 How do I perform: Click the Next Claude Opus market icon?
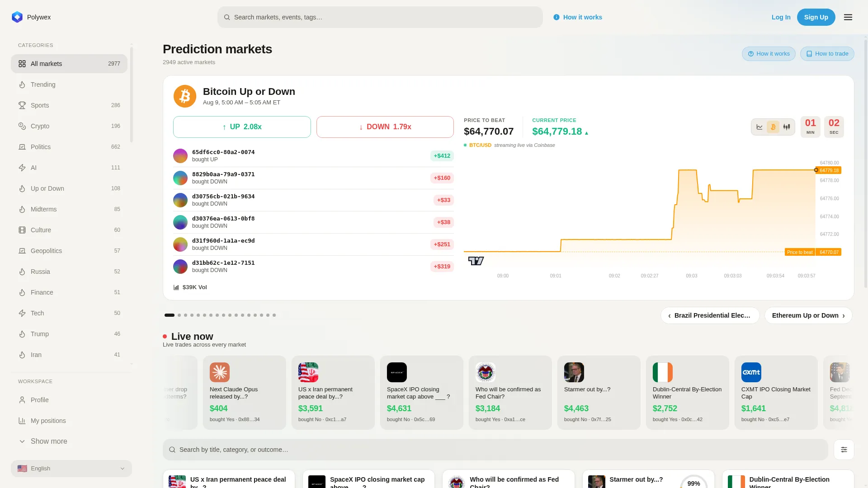[220, 372]
